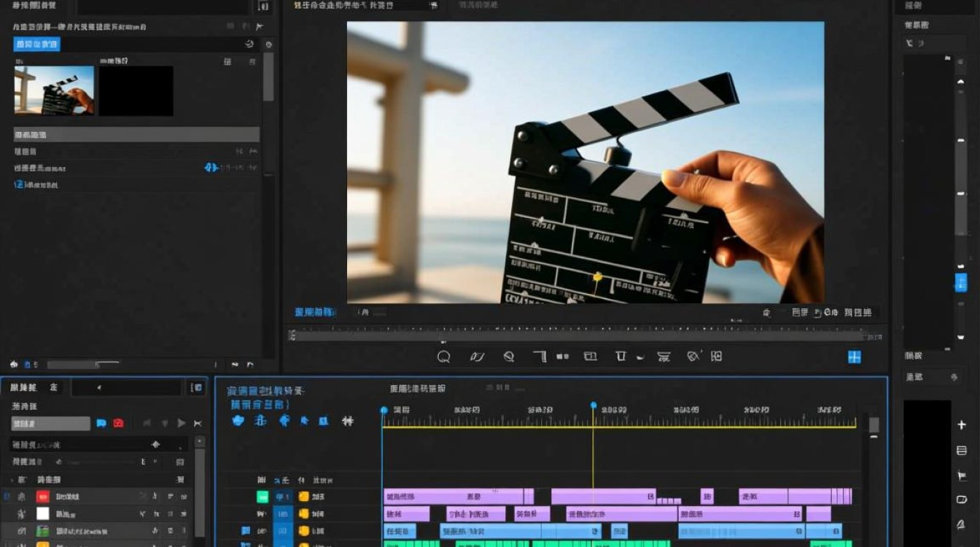Click the play triangle in the lower-left panel
The image size is (980, 547).
182,423
